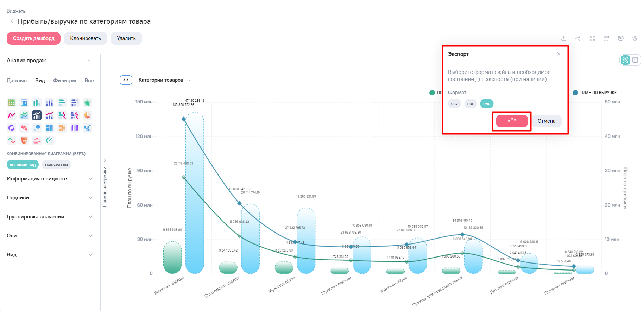
Task: Open the export upload icon in toolbar
Action: point(564,38)
